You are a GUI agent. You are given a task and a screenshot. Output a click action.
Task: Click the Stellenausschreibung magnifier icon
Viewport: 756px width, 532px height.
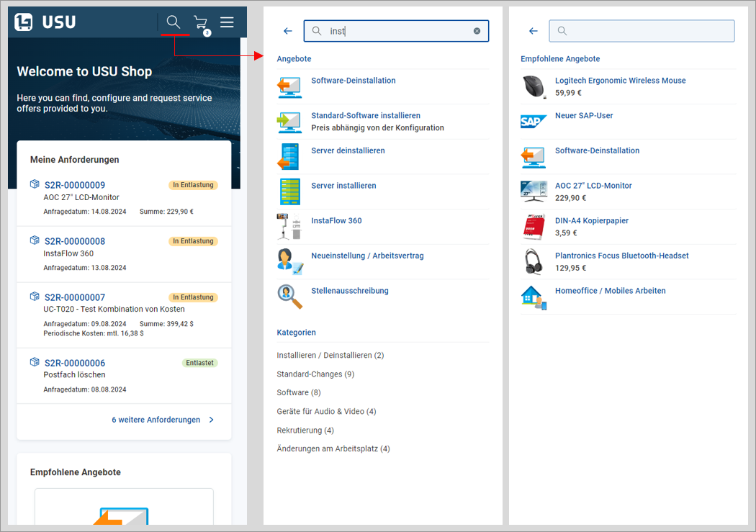point(289,297)
